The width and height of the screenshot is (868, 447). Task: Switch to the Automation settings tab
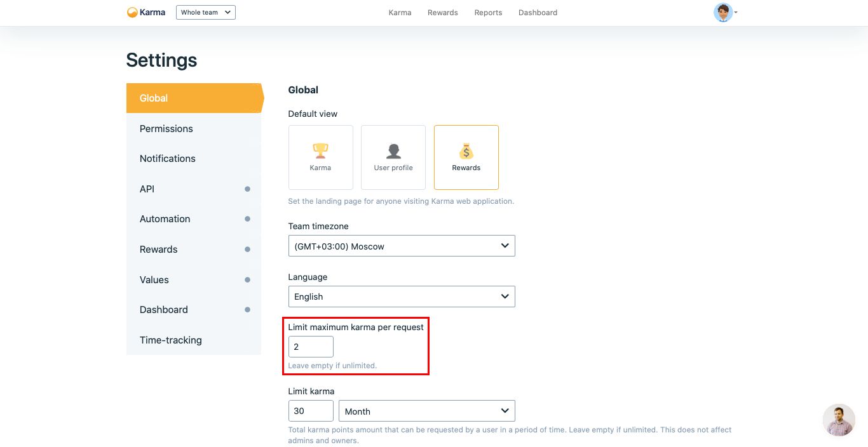coord(194,219)
